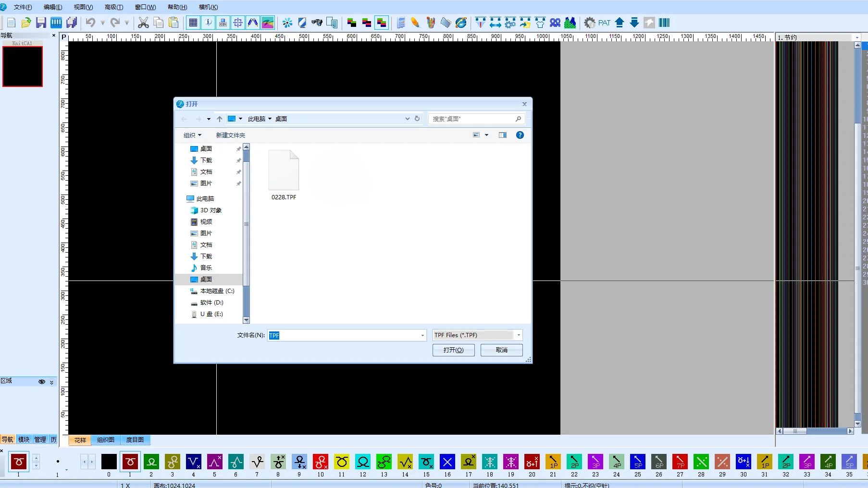This screenshot has width=868, height=488.
Task: Click 新建文件夹 in the open dialog
Action: [x=231, y=135]
